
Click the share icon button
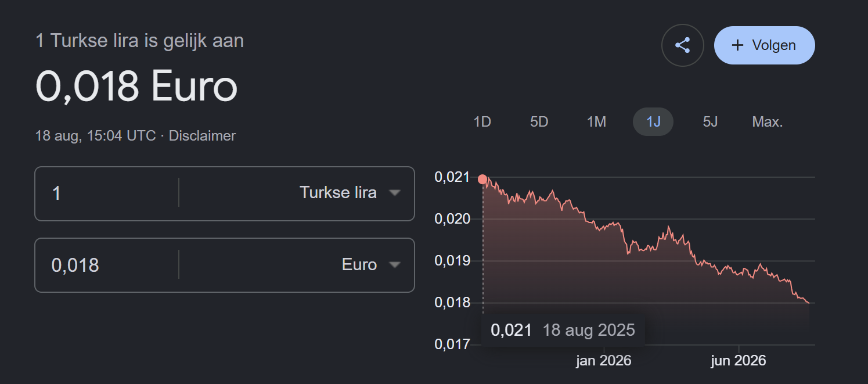pos(683,45)
